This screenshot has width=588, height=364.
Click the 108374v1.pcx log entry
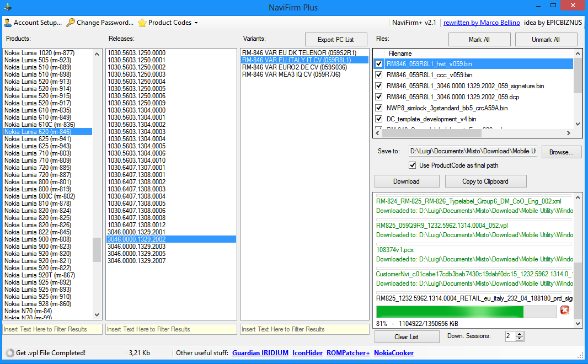pos(394,250)
